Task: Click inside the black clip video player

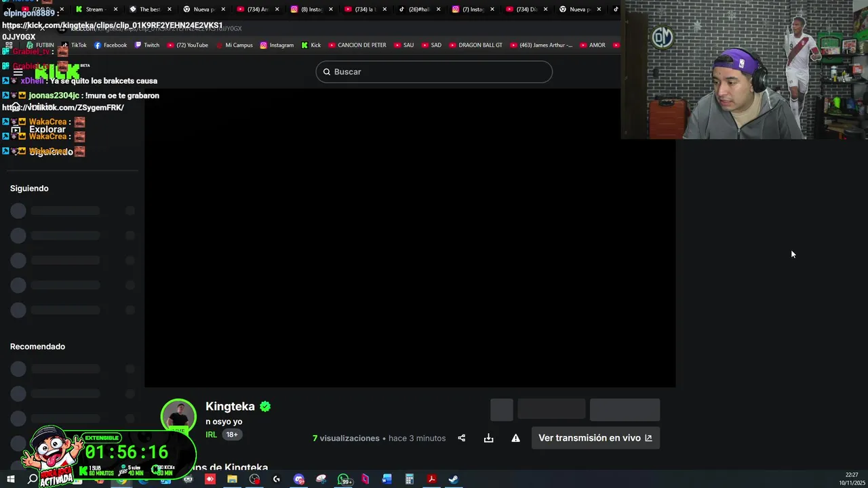Action: [x=410, y=237]
